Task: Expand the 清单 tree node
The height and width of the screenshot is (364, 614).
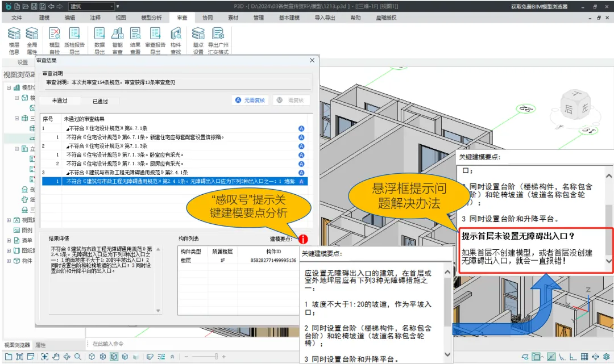Action: click(9, 240)
